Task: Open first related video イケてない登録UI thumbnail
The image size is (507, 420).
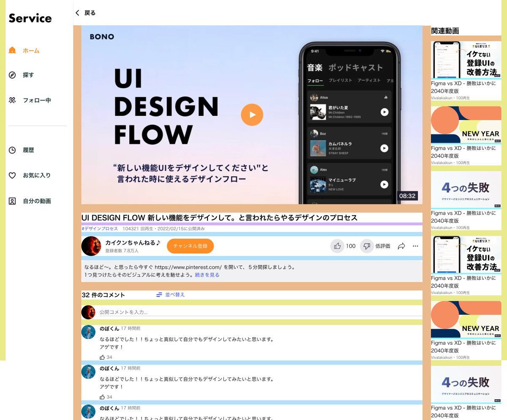Action: pos(466,60)
